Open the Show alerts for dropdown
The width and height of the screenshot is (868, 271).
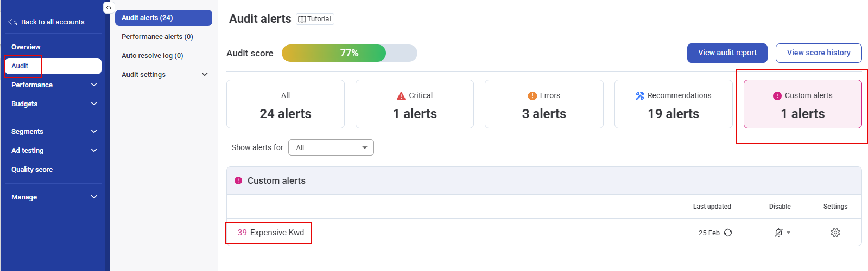pos(331,147)
